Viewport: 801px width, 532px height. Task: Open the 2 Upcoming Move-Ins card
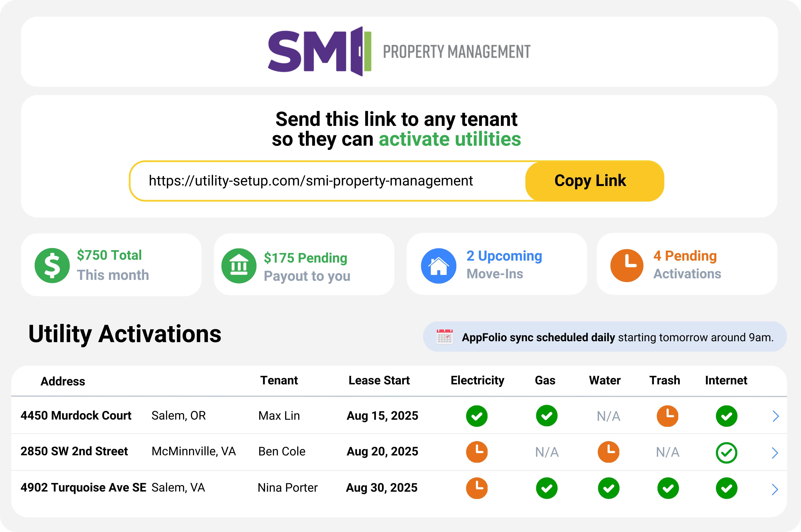coord(497,264)
